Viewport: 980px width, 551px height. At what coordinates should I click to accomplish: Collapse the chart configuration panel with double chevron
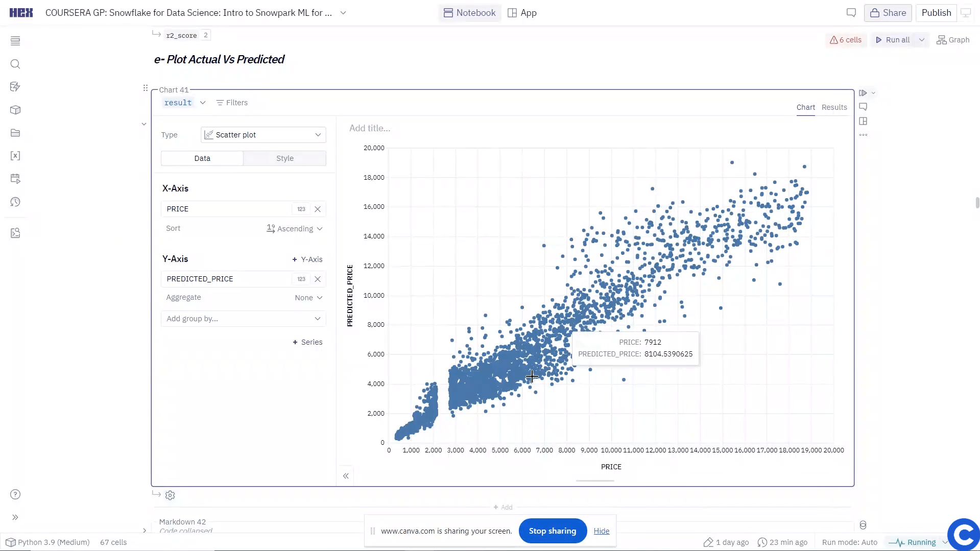point(346,475)
